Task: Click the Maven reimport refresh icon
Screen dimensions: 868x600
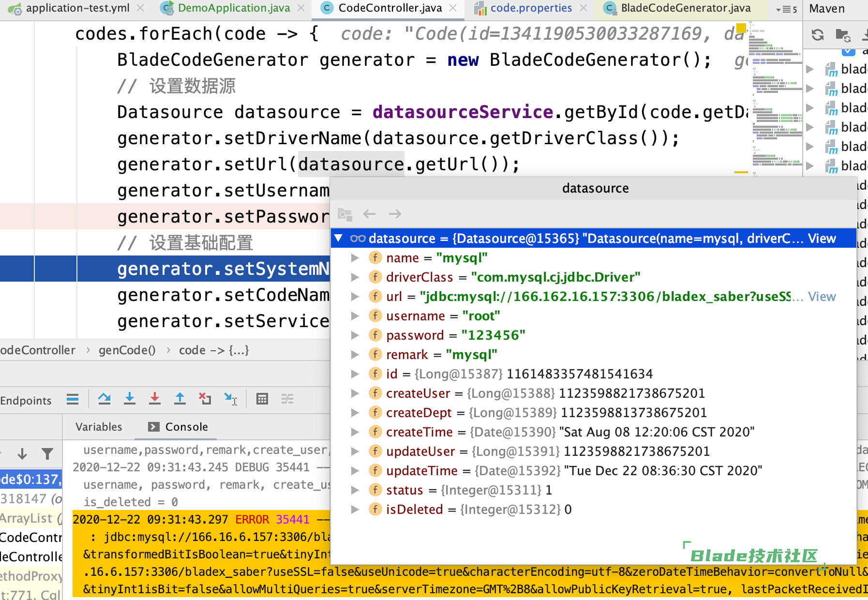Action: coord(818,35)
